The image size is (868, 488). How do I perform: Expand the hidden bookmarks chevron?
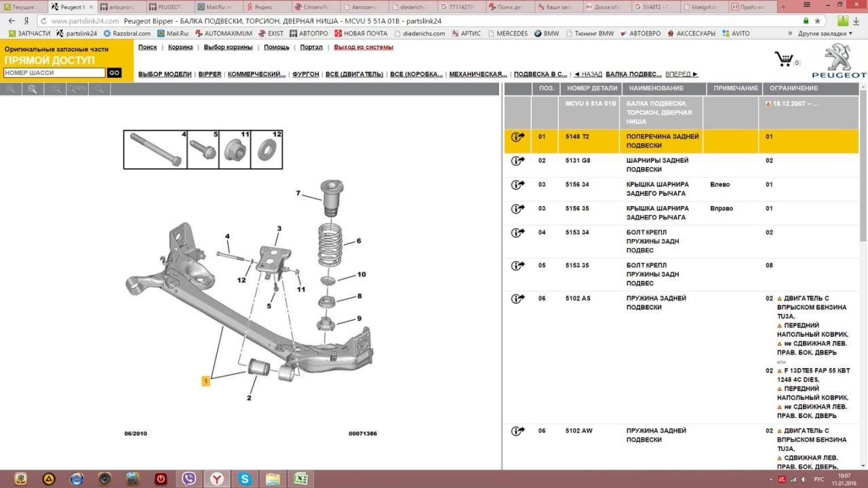[790, 33]
